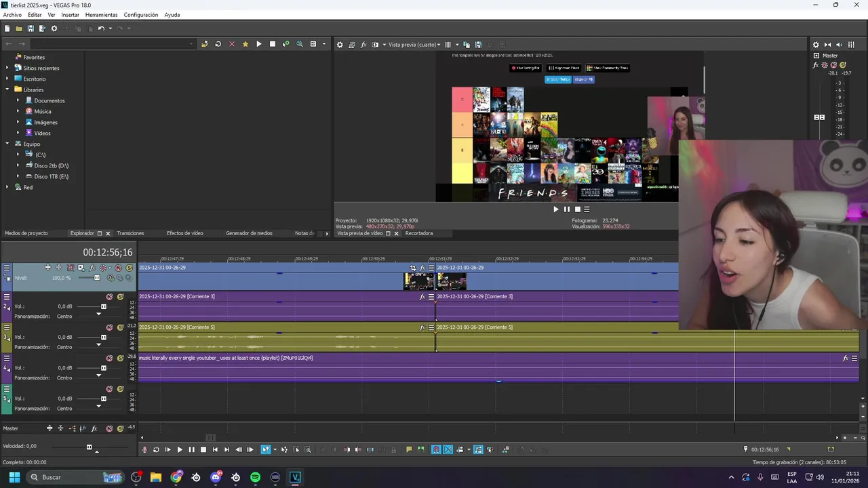The height and width of the screenshot is (488, 868).
Task: Play the timeline from cursor
Action: point(180,449)
